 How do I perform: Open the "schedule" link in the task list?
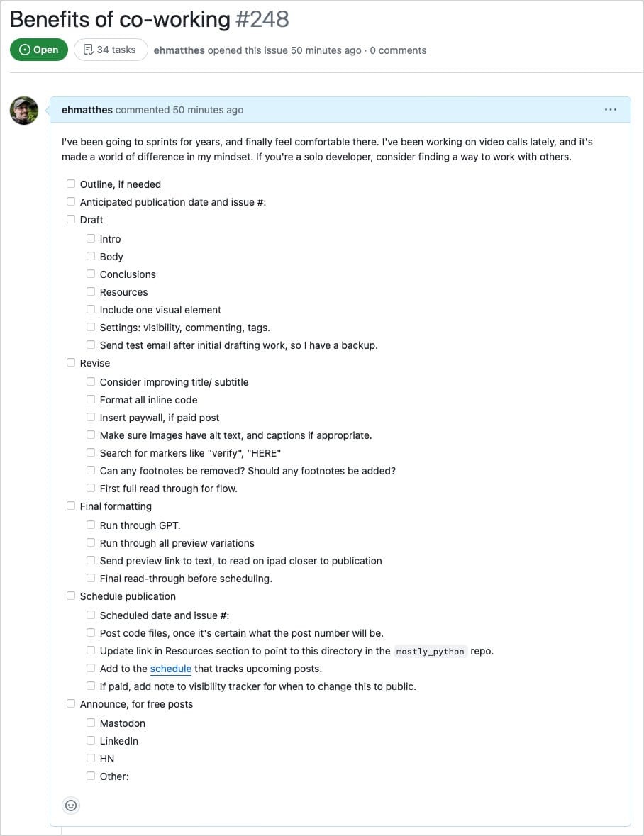click(171, 669)
